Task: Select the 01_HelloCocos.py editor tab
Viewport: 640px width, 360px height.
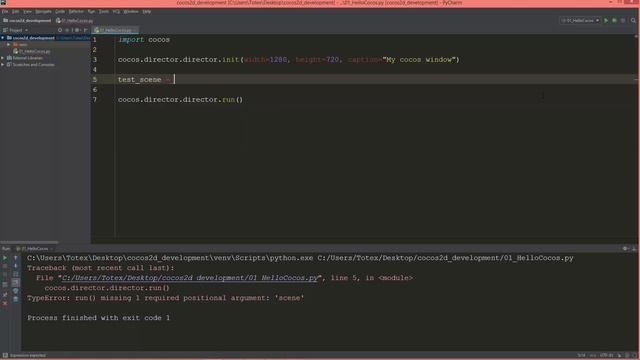Action: [115, 30]
